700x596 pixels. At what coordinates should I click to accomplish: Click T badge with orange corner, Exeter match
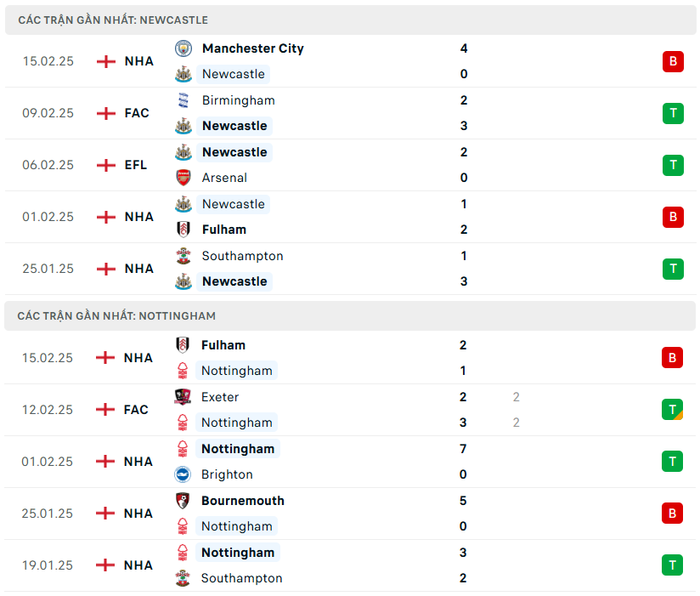click(673, 410)
